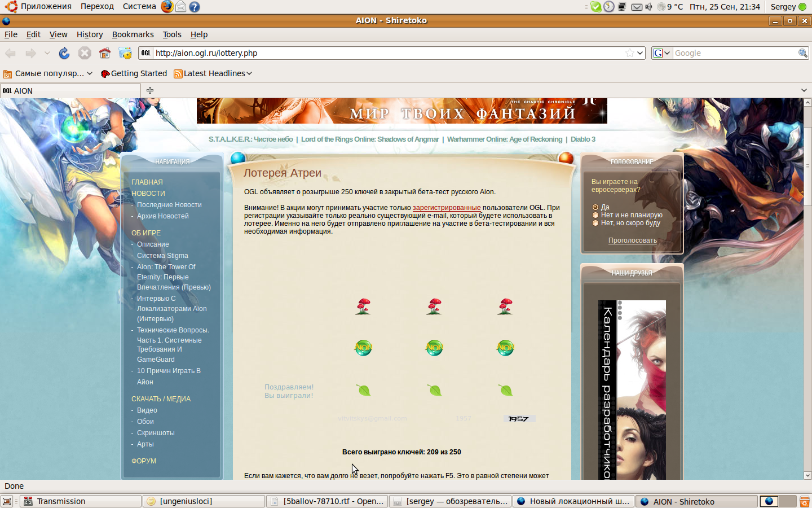Click the browser Back arrow button
This screenshot has height=508, width=812.
tap(10, 53)
